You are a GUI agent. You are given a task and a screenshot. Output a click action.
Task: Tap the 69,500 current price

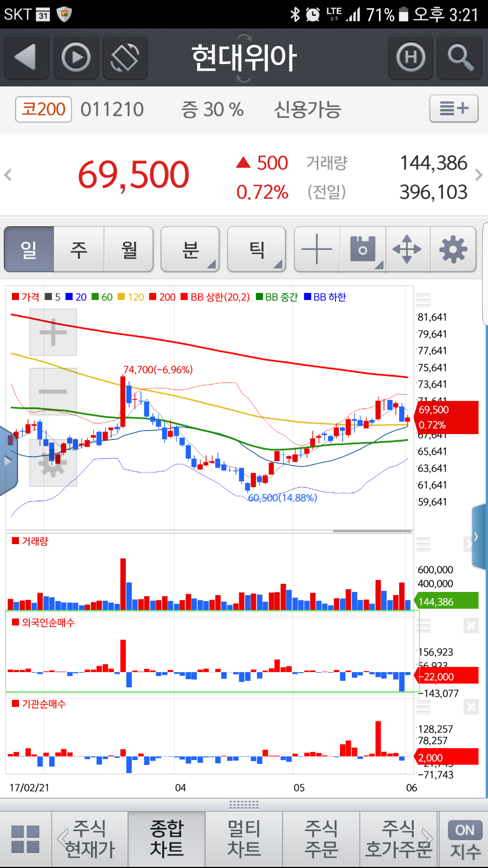133,175
